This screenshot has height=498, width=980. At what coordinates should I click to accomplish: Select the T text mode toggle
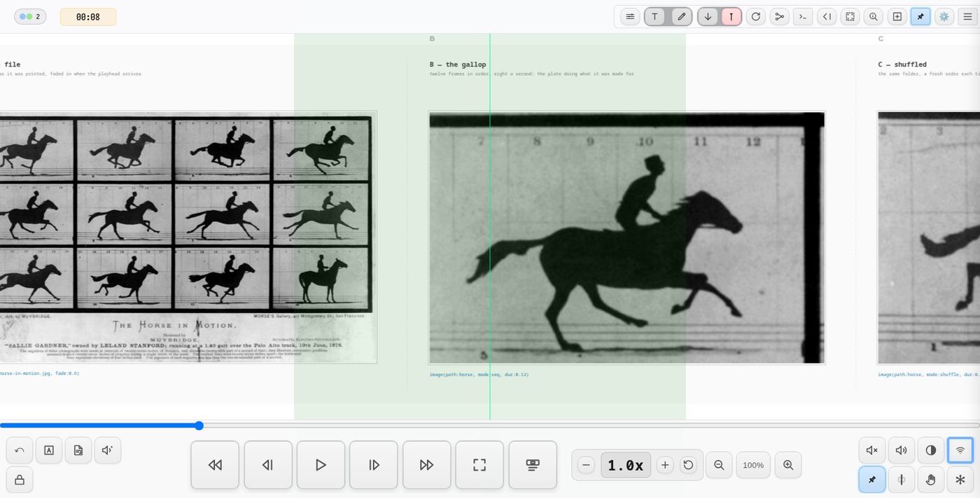click(655, 17)
